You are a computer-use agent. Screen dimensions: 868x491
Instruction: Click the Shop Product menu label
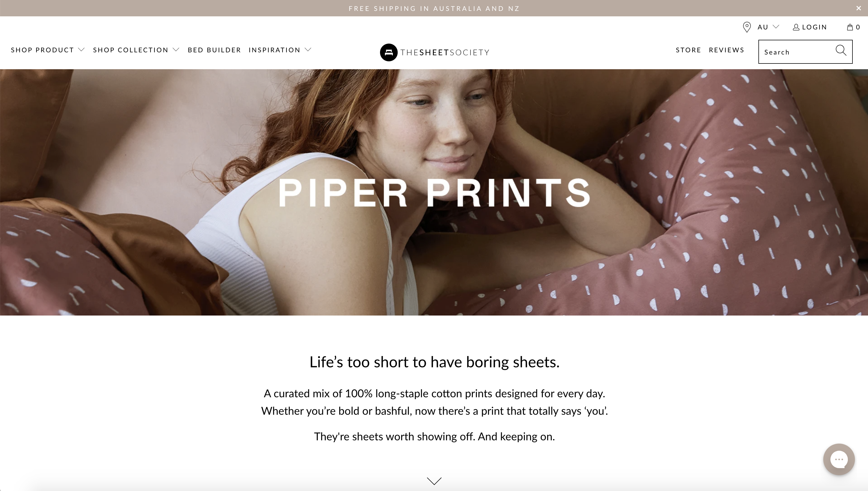[x=42, y=50]
